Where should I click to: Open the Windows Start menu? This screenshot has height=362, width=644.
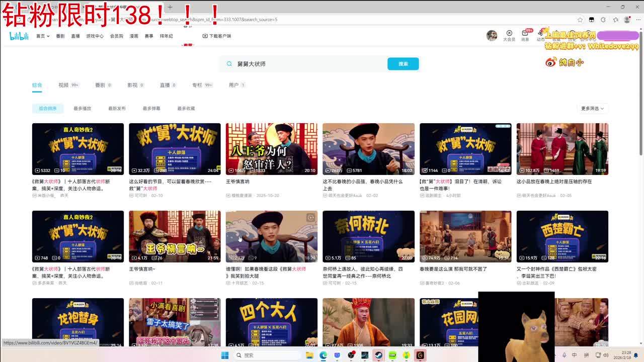[x=224, y=355]
